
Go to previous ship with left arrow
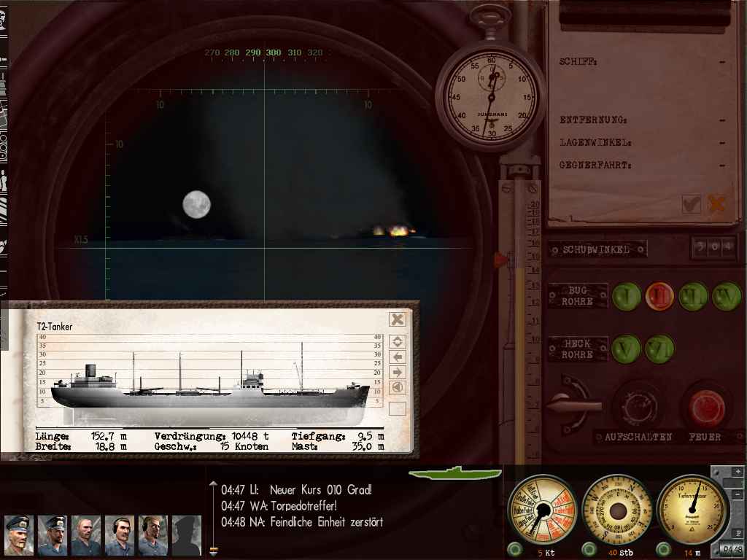coord(398,357)
